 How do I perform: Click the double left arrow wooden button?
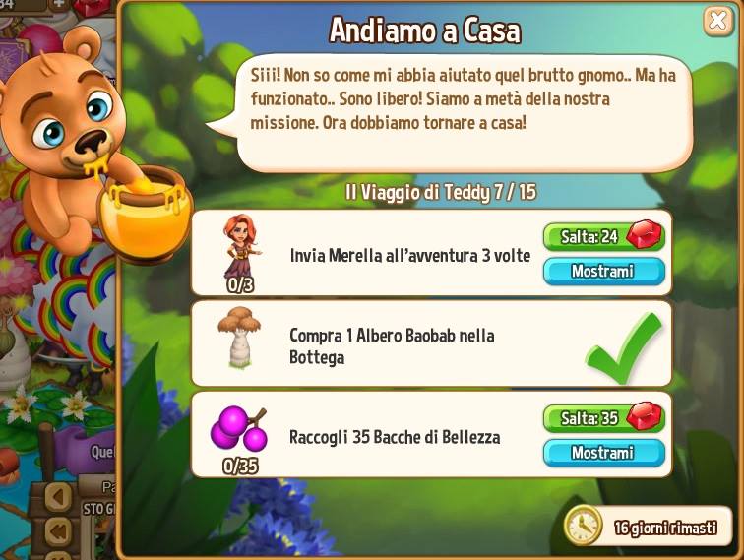(x=59, y=531)
